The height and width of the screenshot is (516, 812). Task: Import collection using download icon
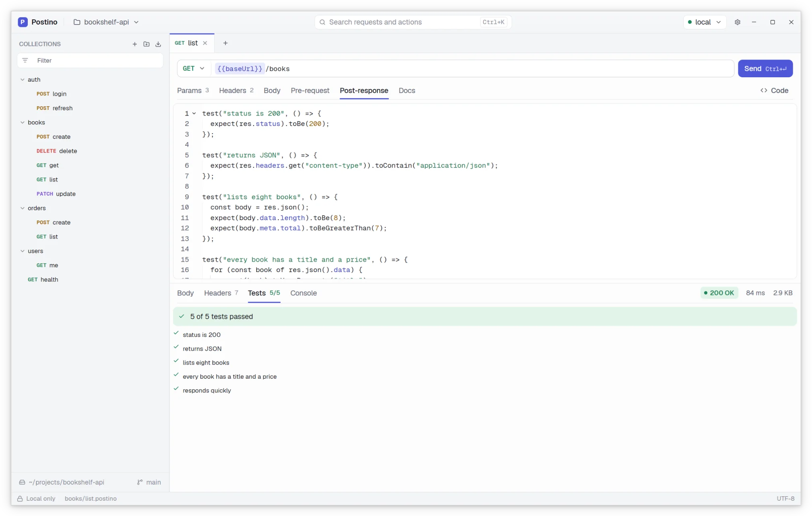pyautogui.click(x=158, y=44)
